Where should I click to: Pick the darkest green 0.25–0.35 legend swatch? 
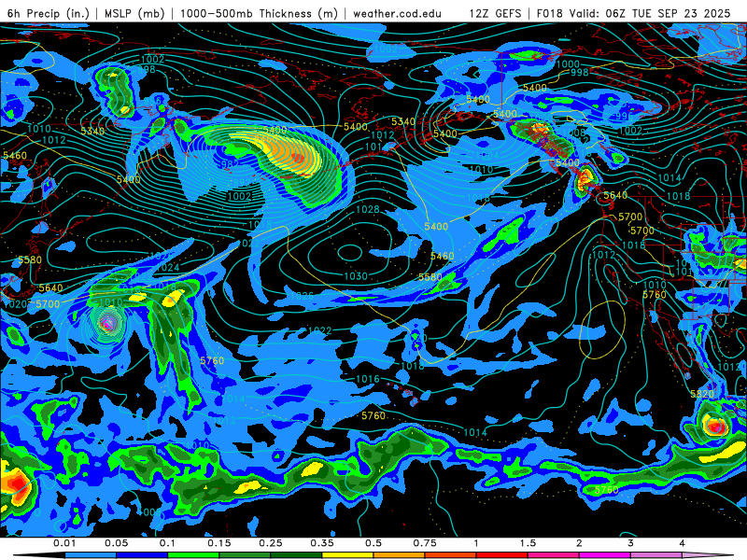(296, 555)
